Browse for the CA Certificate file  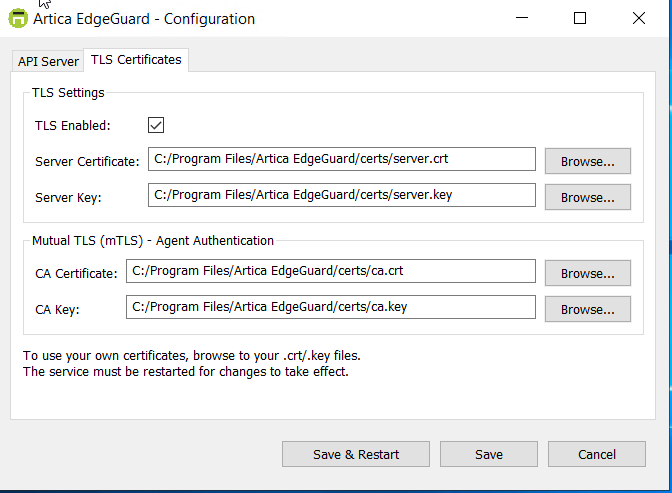(588, 273)
